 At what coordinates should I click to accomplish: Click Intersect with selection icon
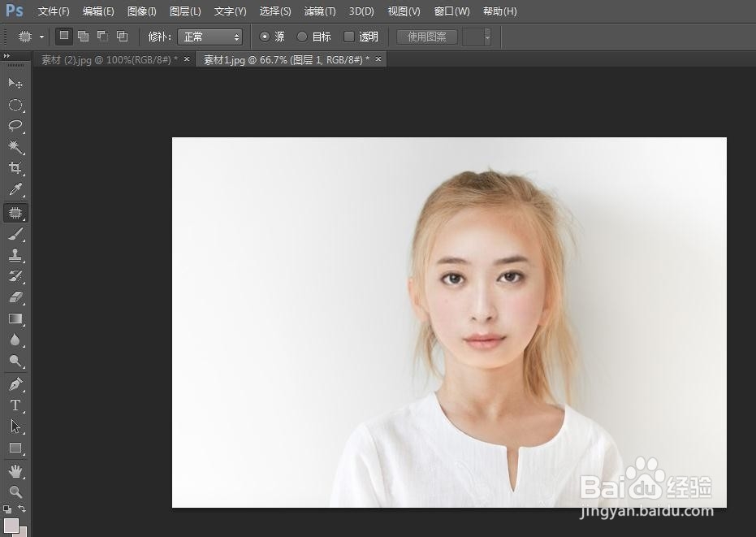[123, 37]
